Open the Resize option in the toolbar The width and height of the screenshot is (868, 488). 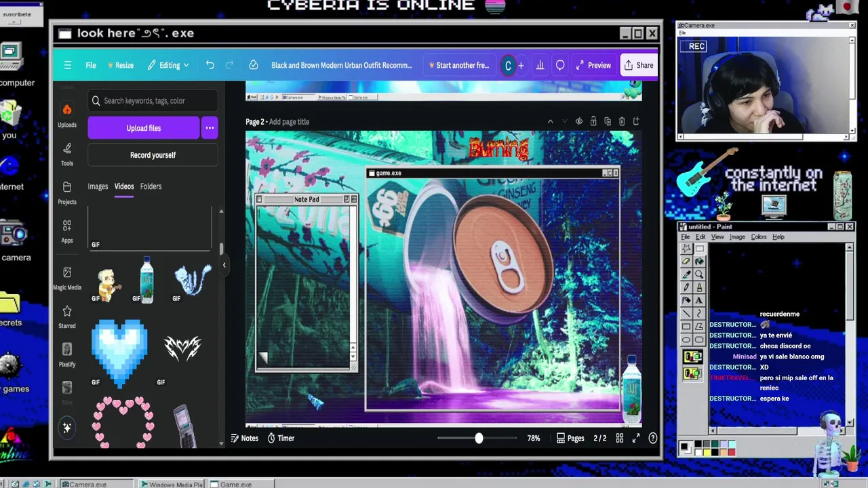(x=119, y=65)
